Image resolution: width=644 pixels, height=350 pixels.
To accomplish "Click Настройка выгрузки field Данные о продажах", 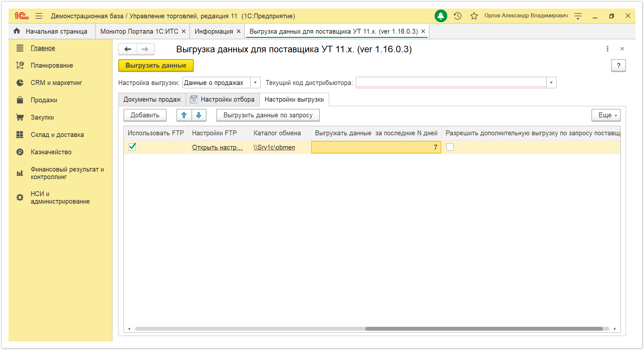I will tap(216, 83).
